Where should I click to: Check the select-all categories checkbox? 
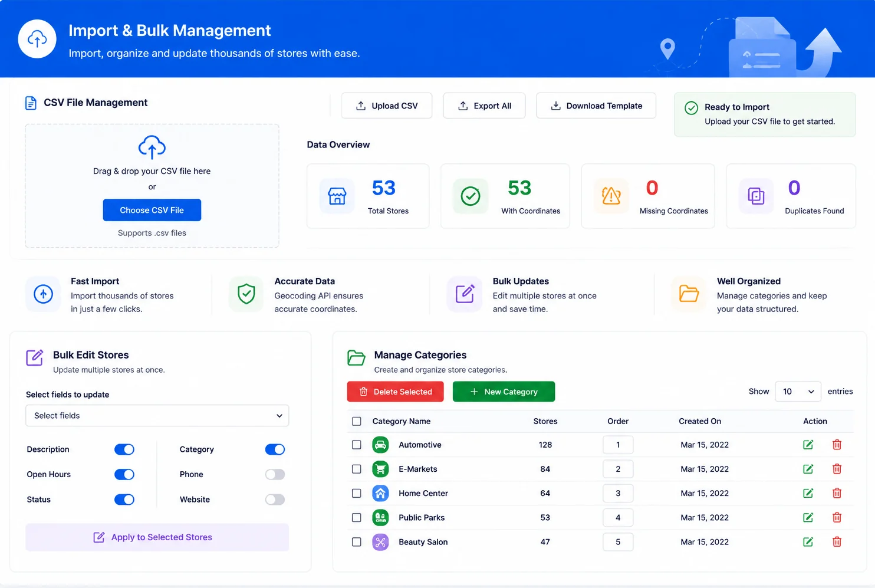tap(356, 421)
